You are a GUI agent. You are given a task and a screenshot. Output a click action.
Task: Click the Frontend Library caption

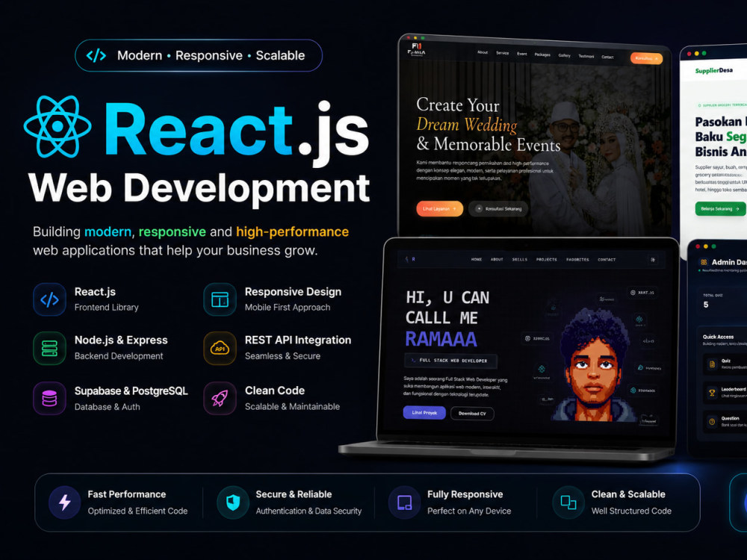tap(106, 308)
